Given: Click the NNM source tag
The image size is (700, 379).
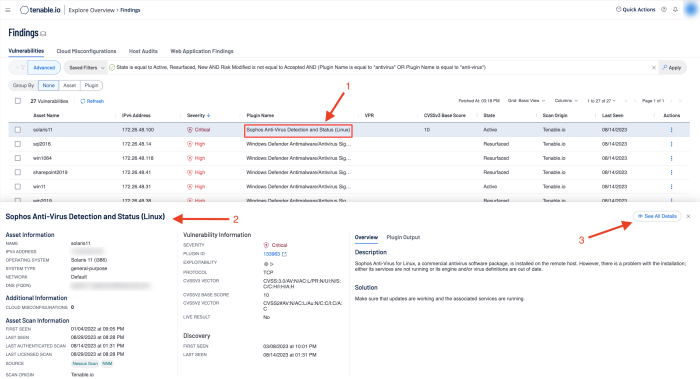Looking at the screenshot, I should coord(107,363).
